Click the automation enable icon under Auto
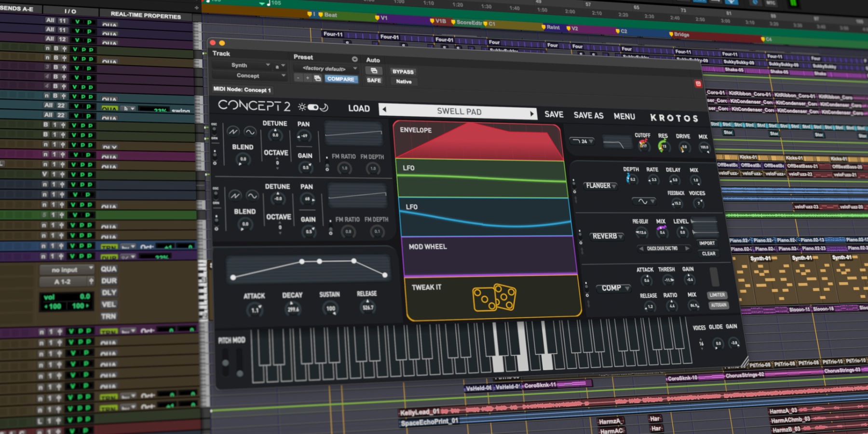The height and width of the screenshot is (434, 868). point(374,70)
